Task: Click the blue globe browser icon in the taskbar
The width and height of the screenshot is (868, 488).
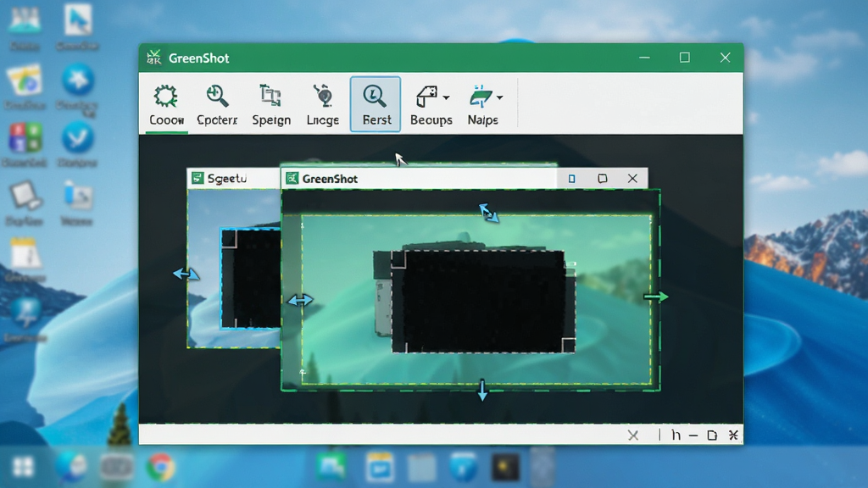Action: (71, 467)
